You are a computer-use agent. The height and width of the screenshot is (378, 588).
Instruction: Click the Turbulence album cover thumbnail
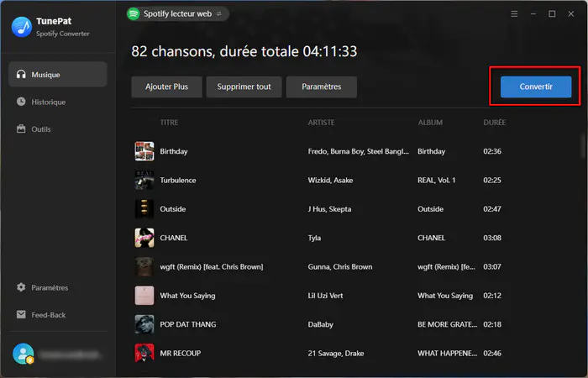point(144,180)
